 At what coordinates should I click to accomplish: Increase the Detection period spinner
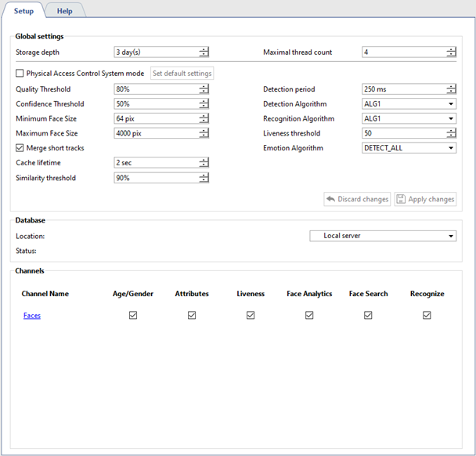451,86
